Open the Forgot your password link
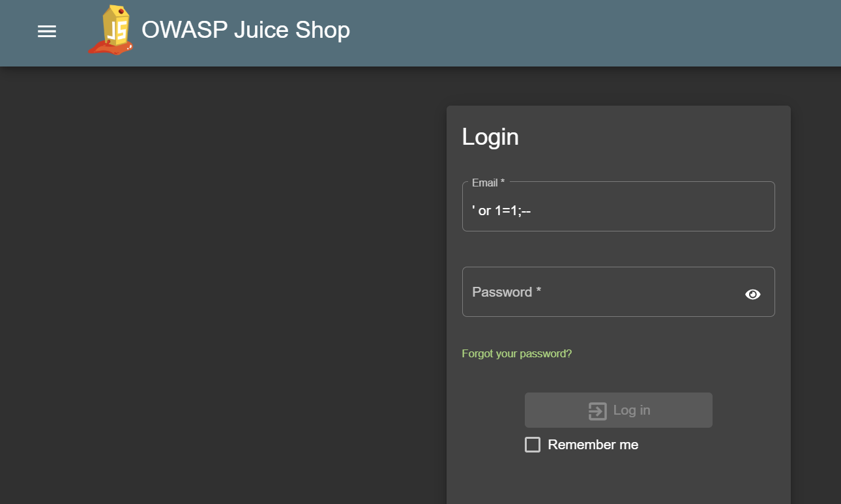This screenshot has width=841, height=504. tap(516, 353)
